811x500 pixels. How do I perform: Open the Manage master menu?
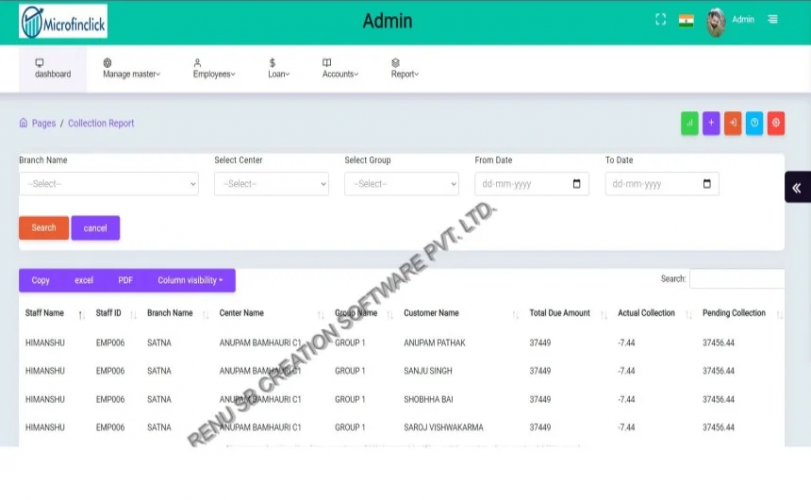coord(131,69)
